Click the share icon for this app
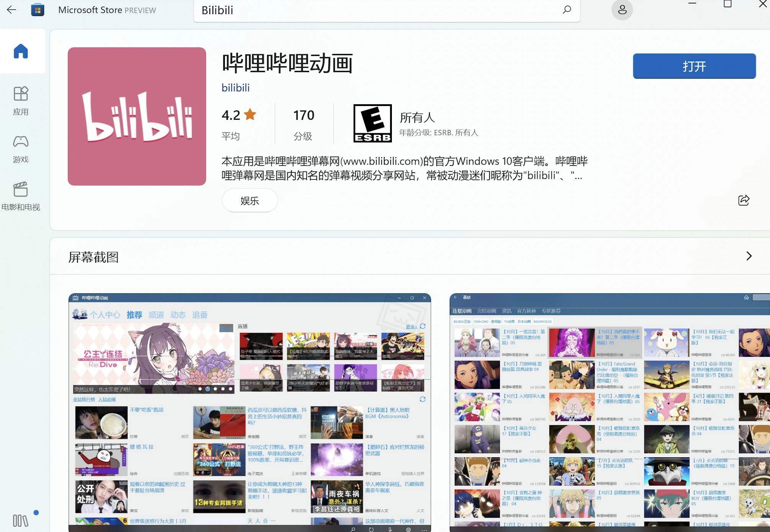 [744, 200]
